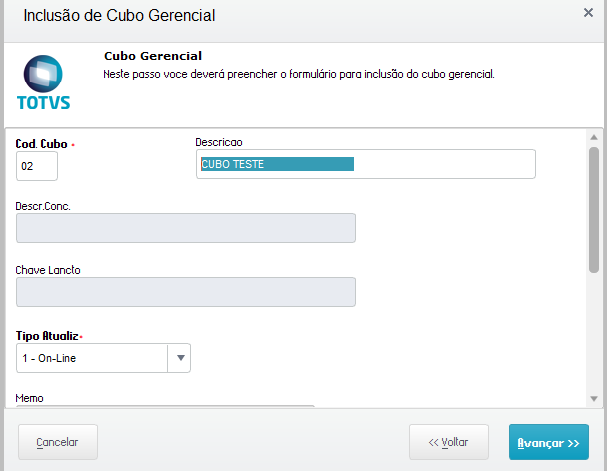The height and width of the screenshot is (471, 607).
Task: Click the Cubo Gerencial heading
Action: point(153,56)
